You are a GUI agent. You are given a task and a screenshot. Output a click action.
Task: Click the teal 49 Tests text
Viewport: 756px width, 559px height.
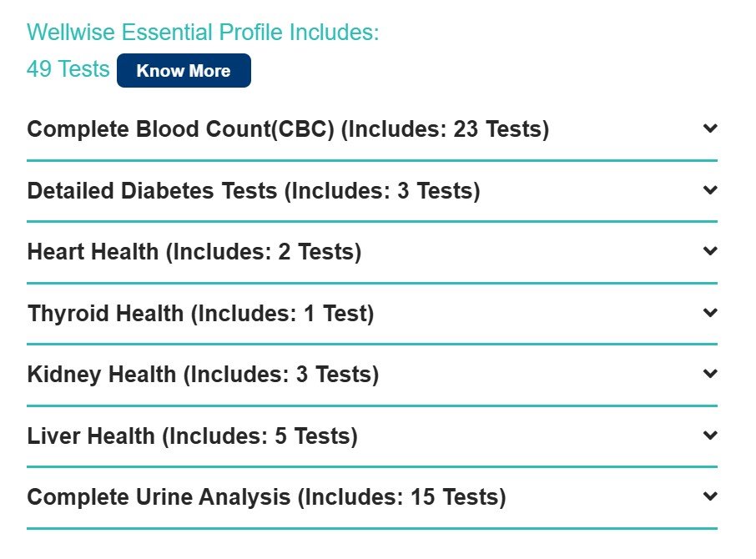point(68,69)
